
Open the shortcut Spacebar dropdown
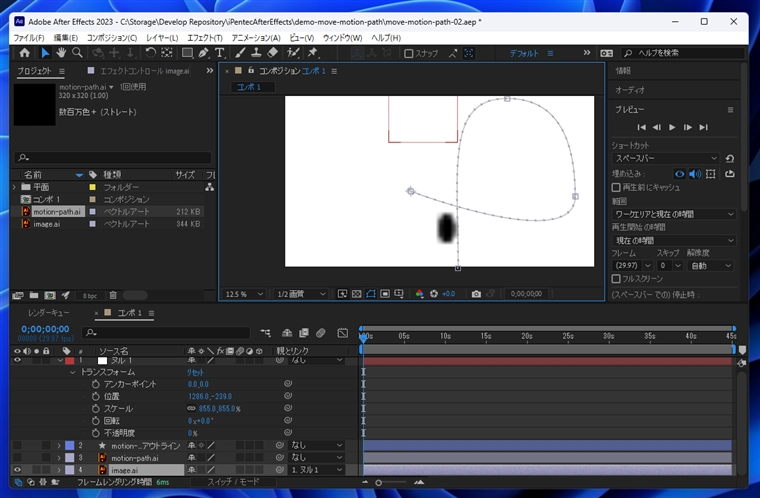[665, 158]
